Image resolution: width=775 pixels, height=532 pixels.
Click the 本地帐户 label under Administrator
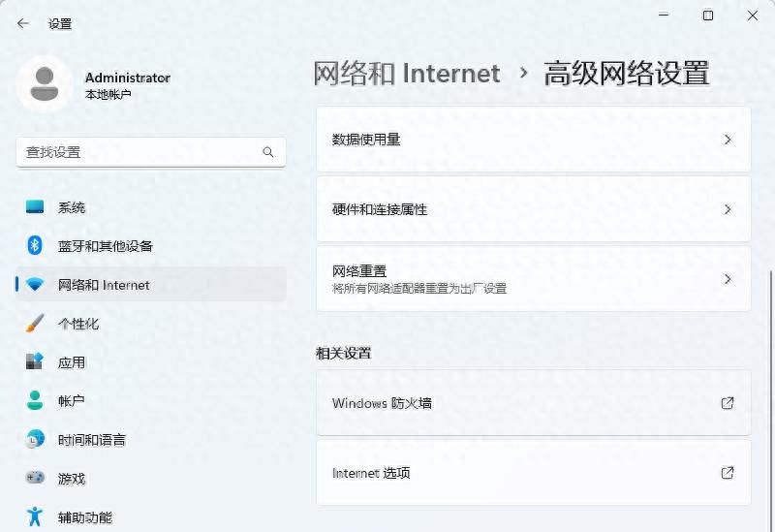click(x=108, y=94)
